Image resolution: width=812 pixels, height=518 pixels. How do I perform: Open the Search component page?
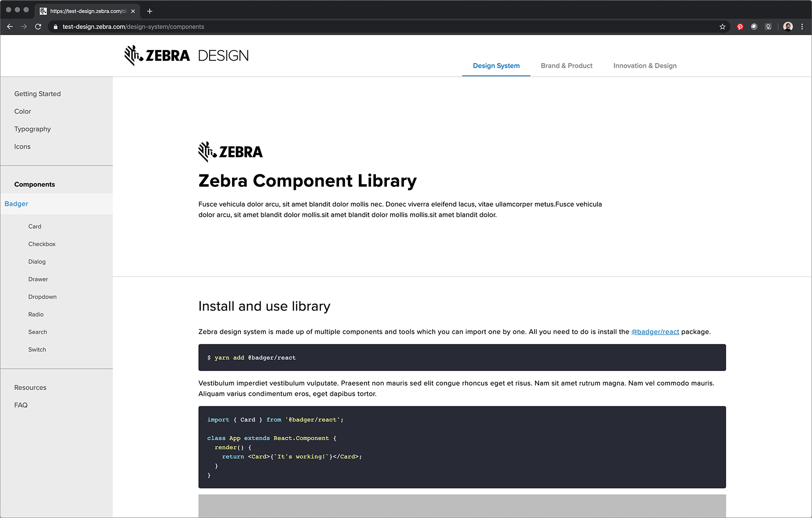click(x=38, y=332)
